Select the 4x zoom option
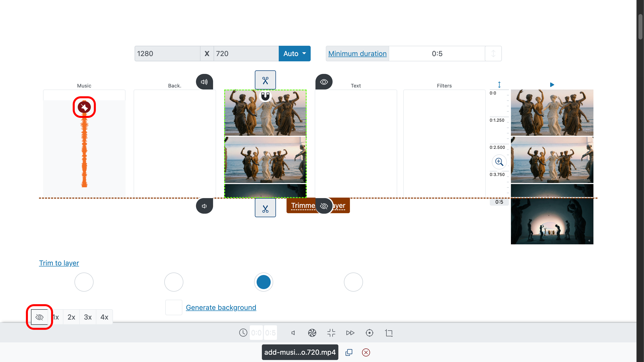The height and width of the screenshot is (362, 644). coord(104,317)
